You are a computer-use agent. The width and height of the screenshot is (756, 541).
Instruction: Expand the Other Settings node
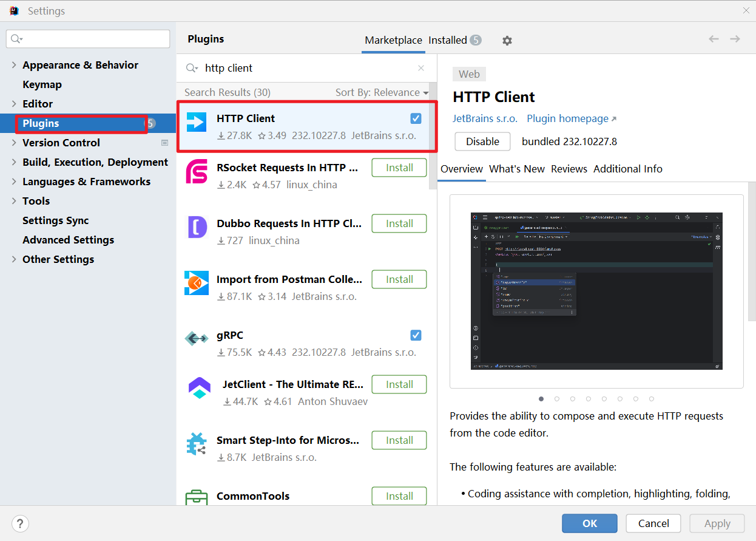click(14, 259)
